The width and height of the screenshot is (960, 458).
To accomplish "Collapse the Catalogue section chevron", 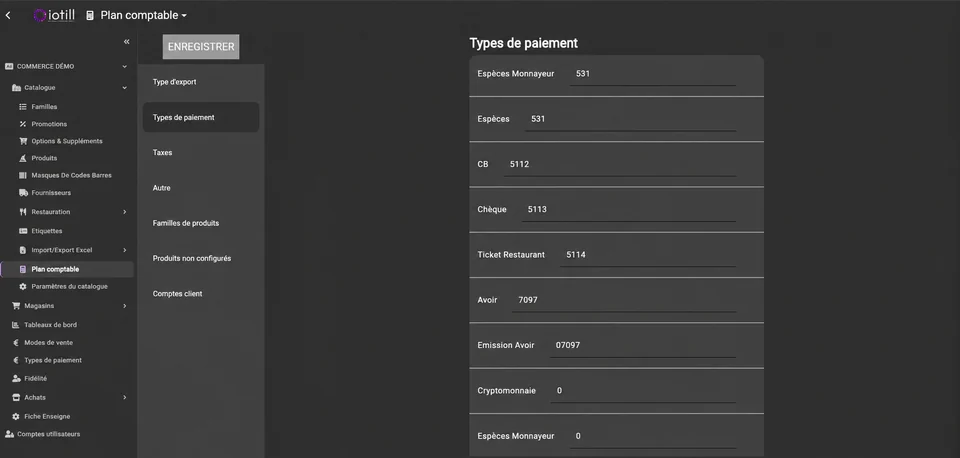I will pos(124,88).
